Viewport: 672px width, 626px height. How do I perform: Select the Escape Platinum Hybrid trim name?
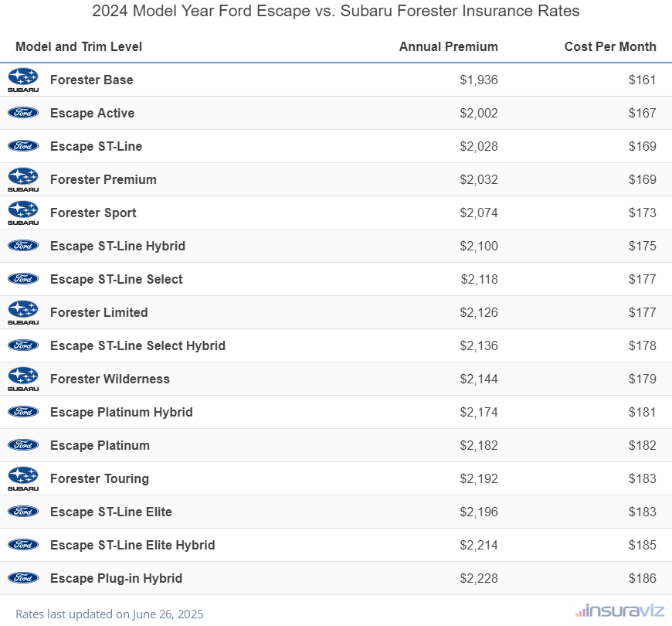click(121, 412)
